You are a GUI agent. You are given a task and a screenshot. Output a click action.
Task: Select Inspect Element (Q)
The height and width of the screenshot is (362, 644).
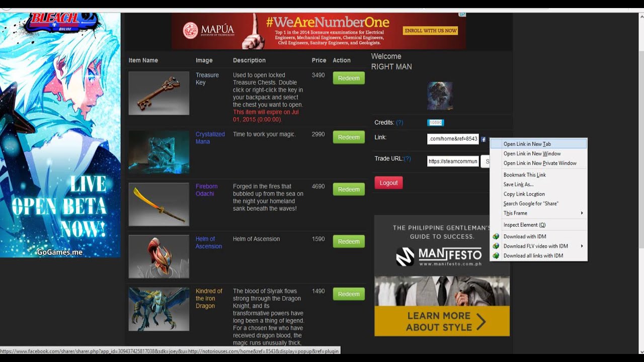point(538,225)
